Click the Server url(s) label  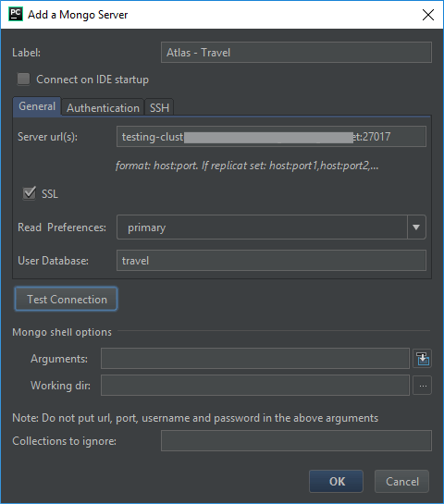pyautogui.click(x=47, y=137)
